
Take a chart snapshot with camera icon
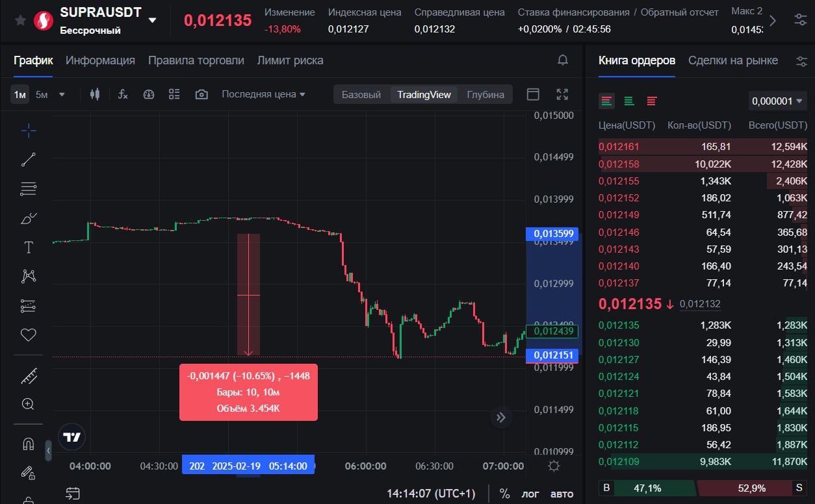201,94
